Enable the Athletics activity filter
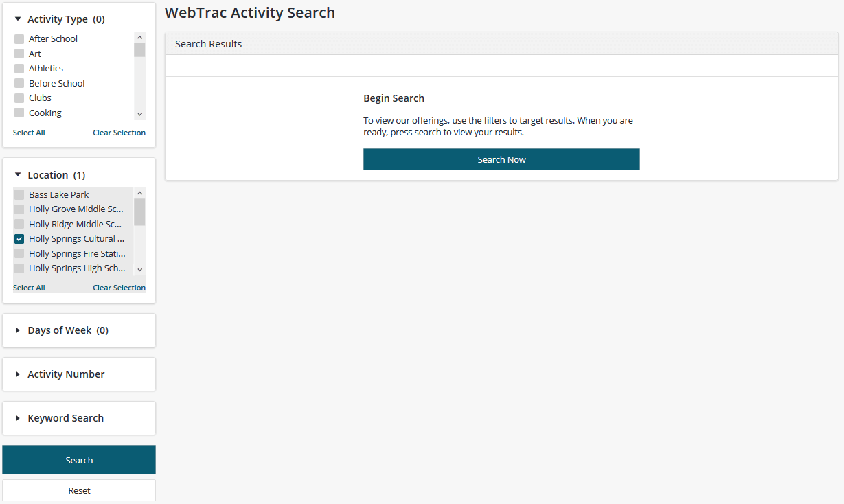Image resolution: width=844 pixels, height=504 pixels. (19, 68)
